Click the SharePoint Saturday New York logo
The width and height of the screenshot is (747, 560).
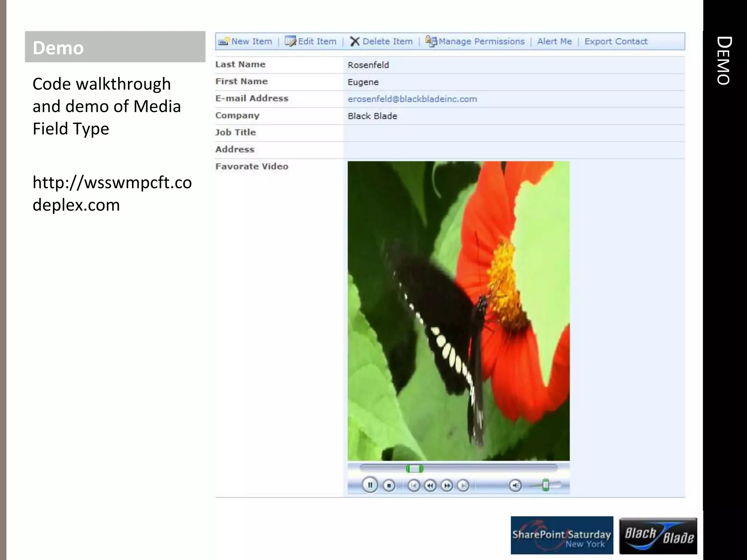(x=562, y=535)
